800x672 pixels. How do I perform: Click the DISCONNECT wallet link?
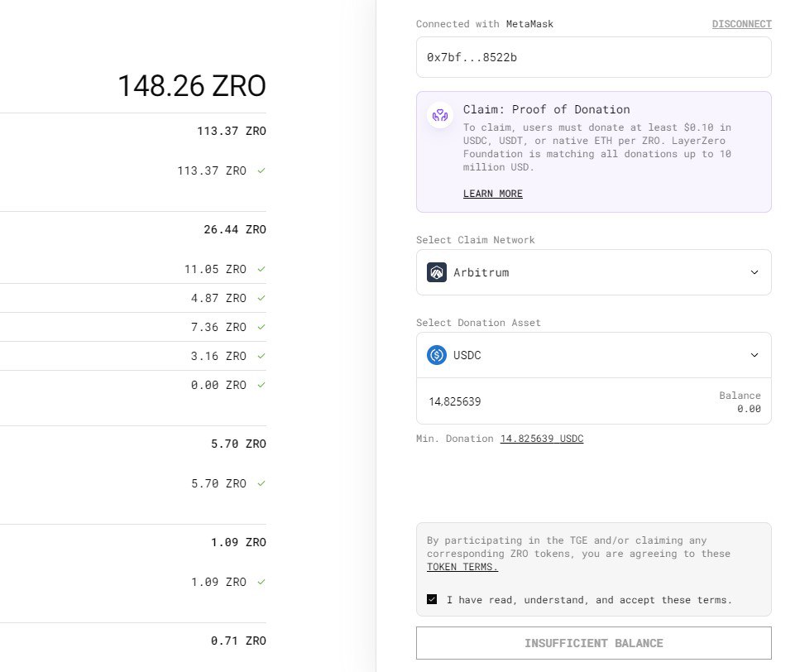(742, 24)
